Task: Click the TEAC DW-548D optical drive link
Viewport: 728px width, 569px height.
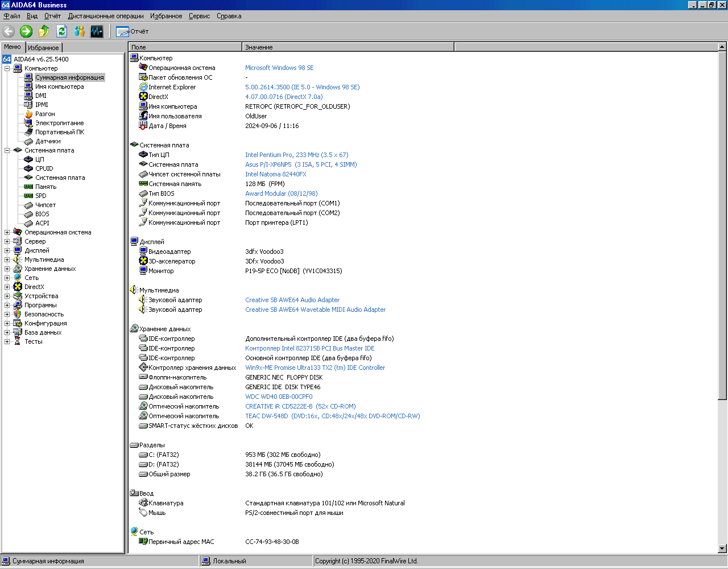Action: coord(333,416)
